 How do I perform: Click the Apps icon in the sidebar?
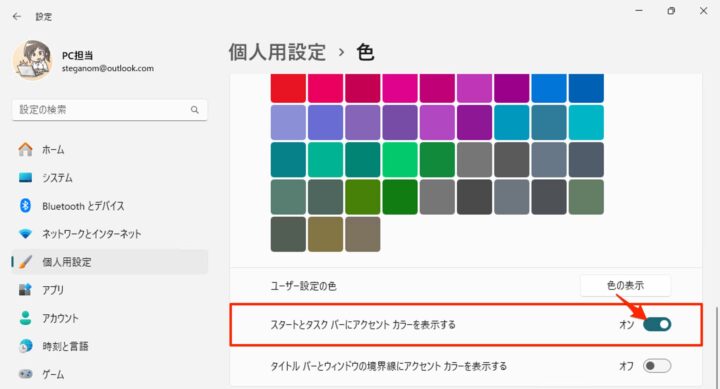tap(25, 290)
